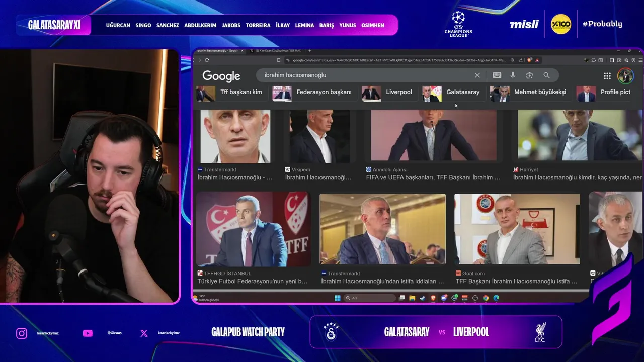Reload the page in Brave
Viewport: 644px width, 362px height.
click(x=207, y=60)
